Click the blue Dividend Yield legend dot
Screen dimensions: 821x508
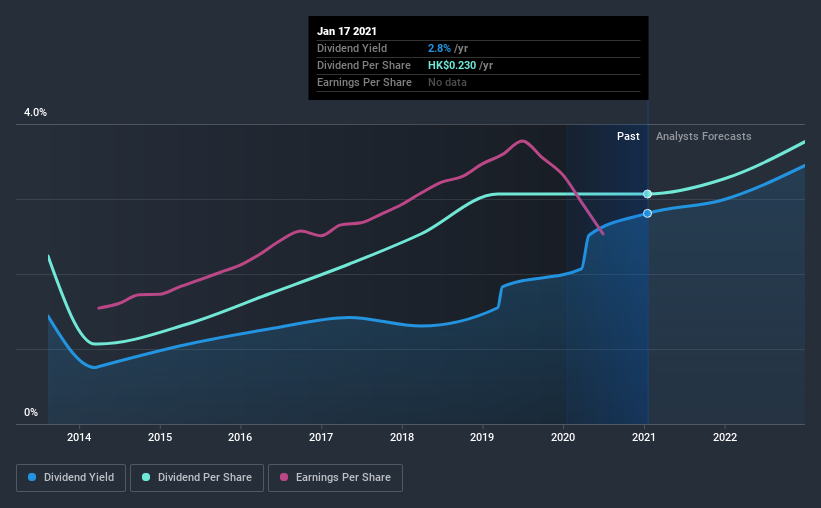pyautogui.click(x=32, y=477)
